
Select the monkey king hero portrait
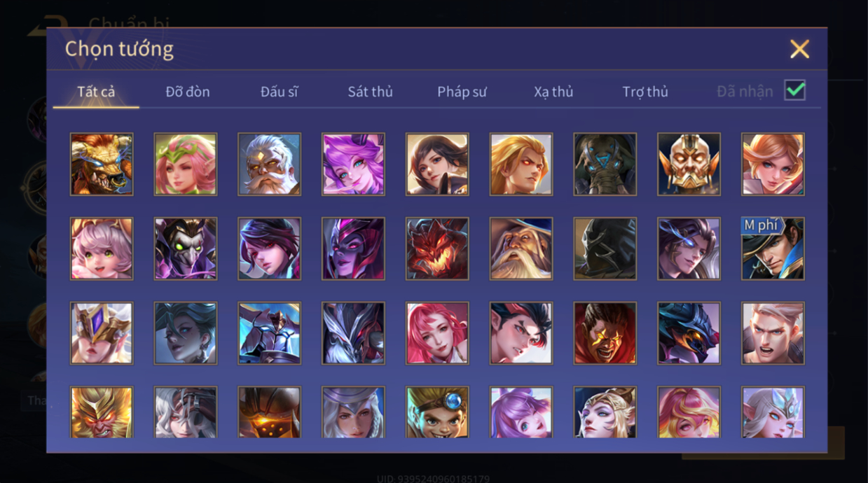[102, 412]
